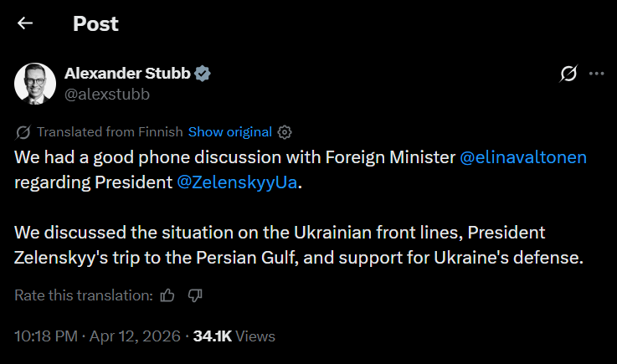Click the Grok icon beside the more menu
The width and height of the screenshot is (617, 364).
pyautogui.click(x=568, y=74)
